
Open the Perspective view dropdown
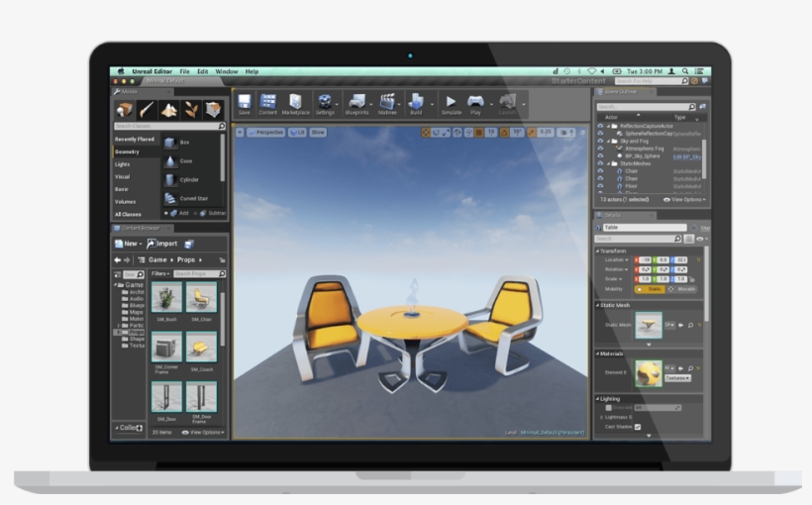265,133
